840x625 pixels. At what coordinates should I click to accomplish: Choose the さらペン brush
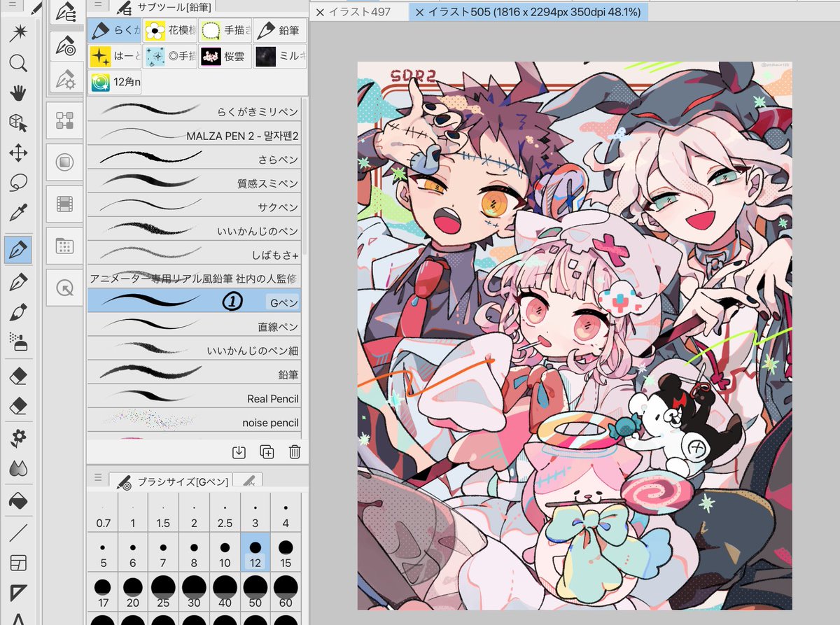pos(194,158)
